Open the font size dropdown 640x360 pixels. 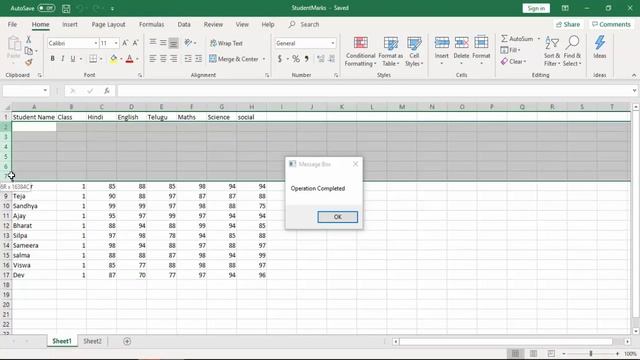click(116, 43)
